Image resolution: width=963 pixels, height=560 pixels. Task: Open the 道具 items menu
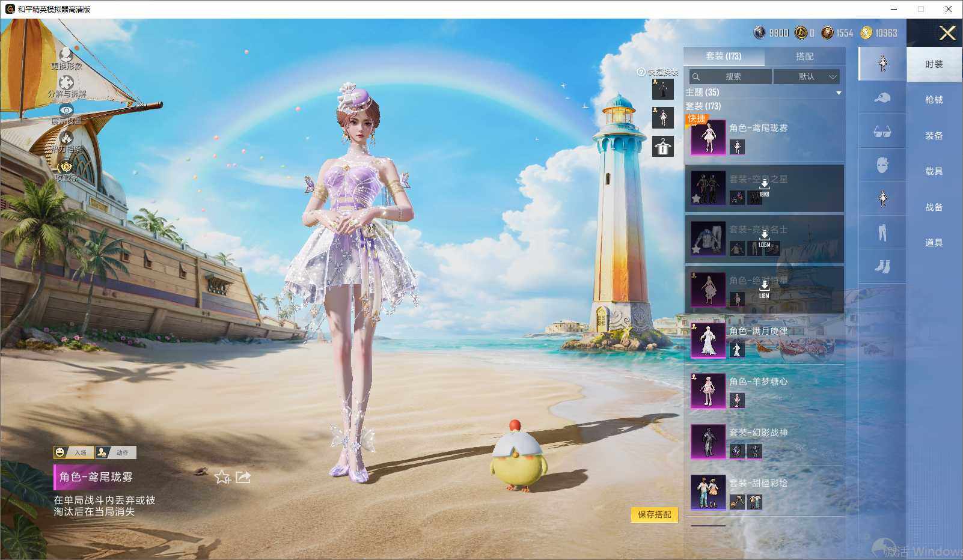click(934, 243)
